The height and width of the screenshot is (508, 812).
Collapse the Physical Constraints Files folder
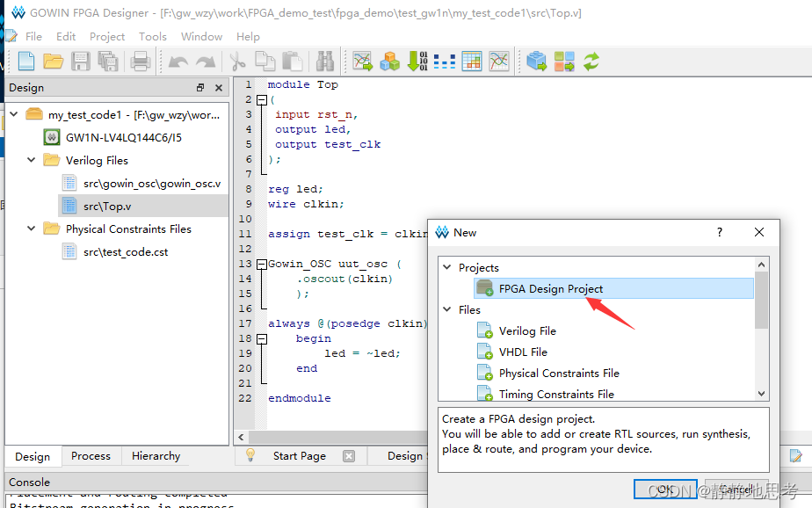pos(31,229)
